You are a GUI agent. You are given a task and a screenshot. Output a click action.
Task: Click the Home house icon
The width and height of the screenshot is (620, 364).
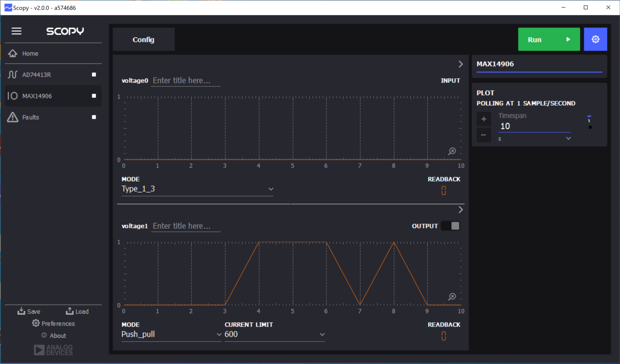(13, 53)
